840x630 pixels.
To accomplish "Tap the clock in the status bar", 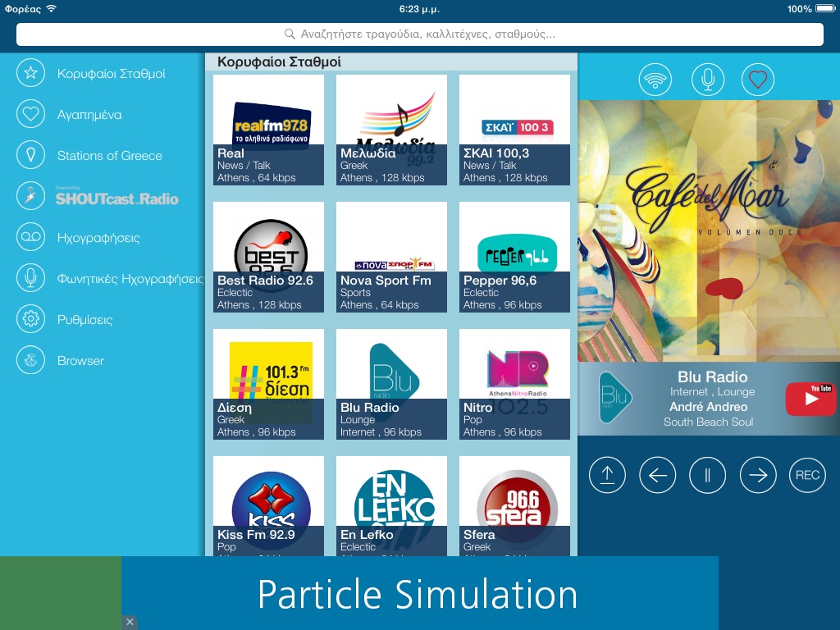I will click(419, 8).
